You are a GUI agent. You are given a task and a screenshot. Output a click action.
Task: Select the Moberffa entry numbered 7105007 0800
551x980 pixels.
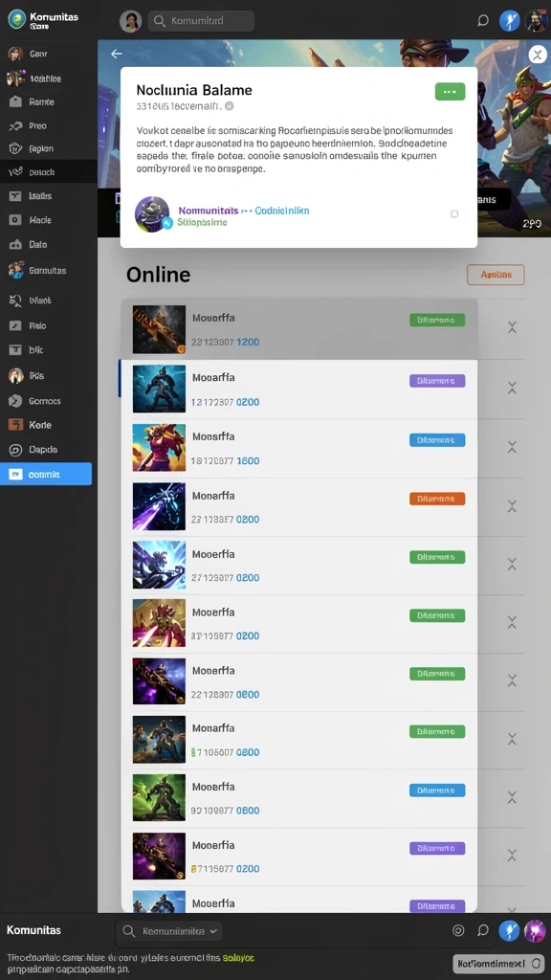[298, 740]
